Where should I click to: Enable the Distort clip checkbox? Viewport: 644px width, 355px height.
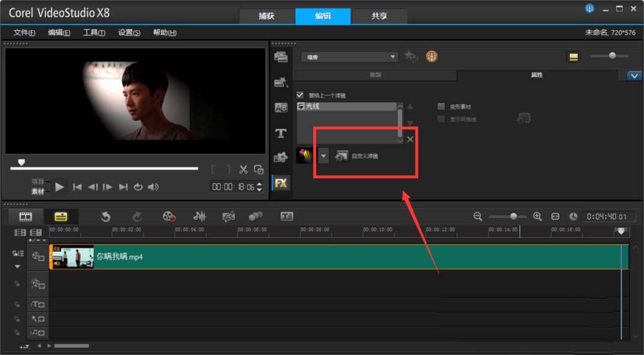pos(441,107)
